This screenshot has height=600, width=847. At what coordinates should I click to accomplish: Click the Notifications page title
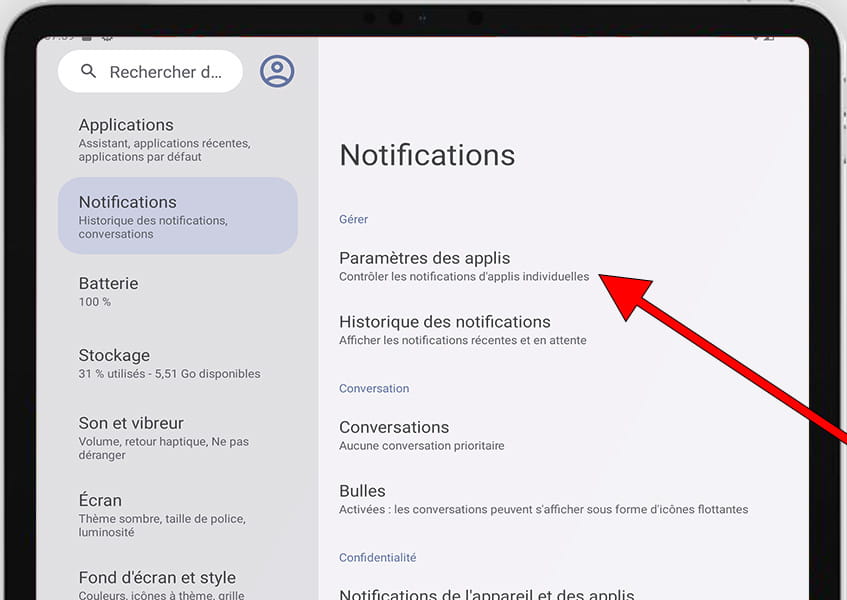point(427,155)
